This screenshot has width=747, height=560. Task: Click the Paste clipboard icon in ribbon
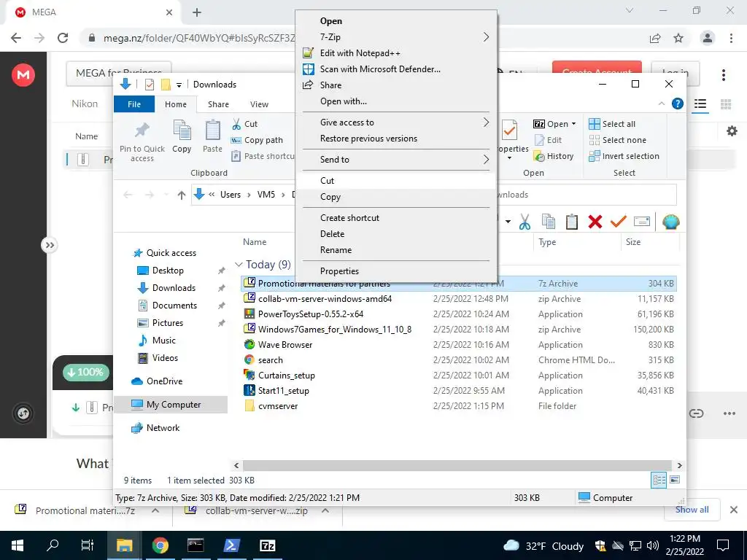click(212, 130)
